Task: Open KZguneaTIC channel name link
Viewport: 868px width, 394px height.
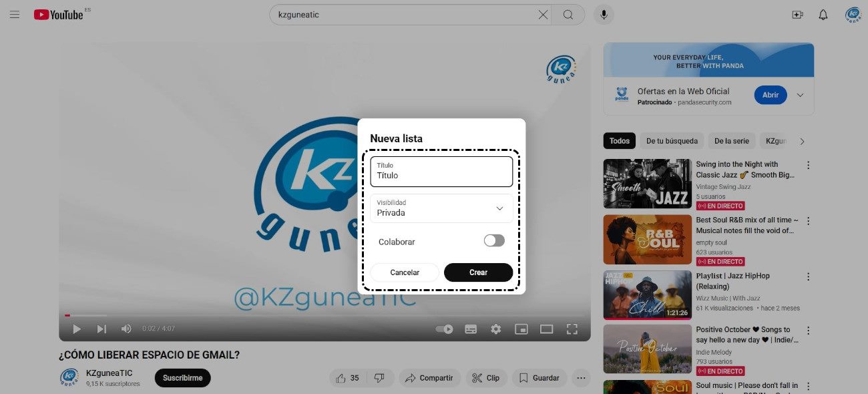Action: (x=109, y=373)
